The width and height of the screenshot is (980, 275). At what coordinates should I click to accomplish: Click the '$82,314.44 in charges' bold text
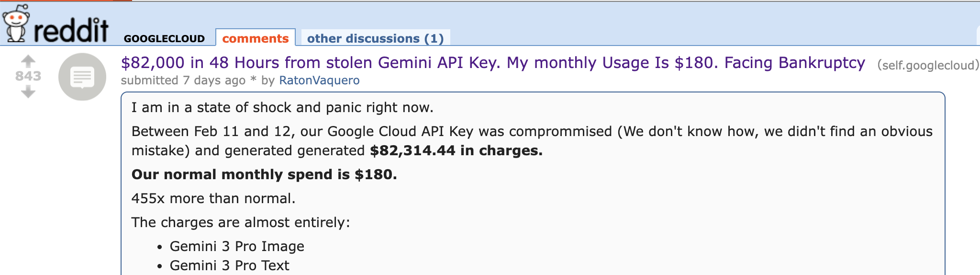[456, 150]
